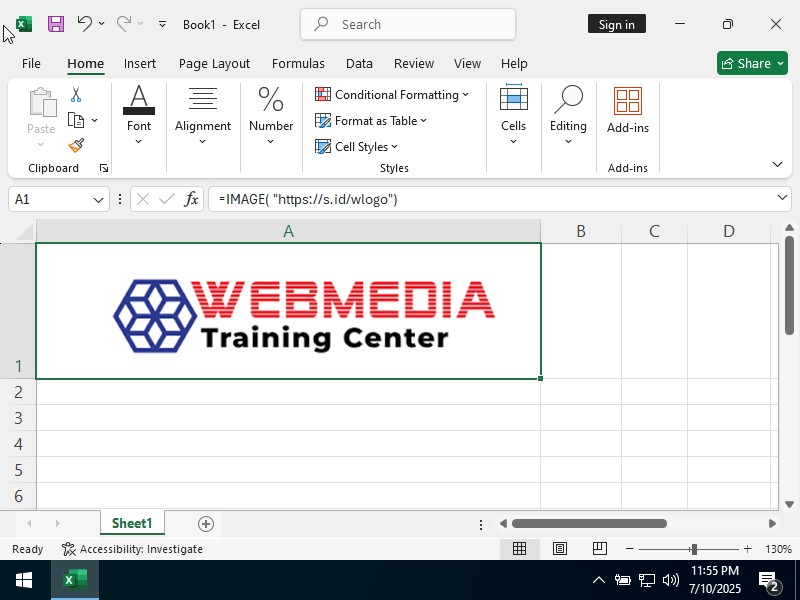800x600 pixels.
Task: Click the zoom out minus button
Action: (x=630, y=549)
